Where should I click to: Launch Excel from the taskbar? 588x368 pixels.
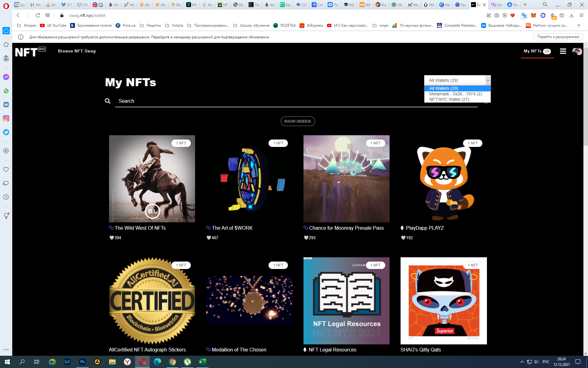[x=202, y=362]
